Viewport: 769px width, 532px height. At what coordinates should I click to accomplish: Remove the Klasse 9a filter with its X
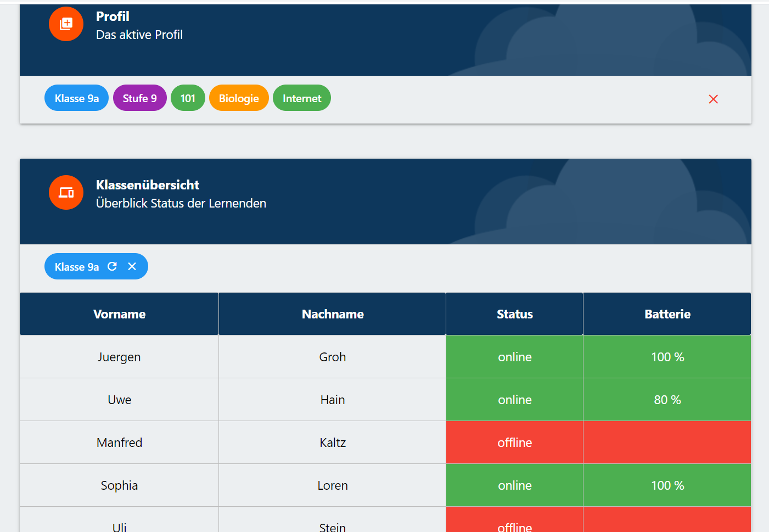[132, 266]
